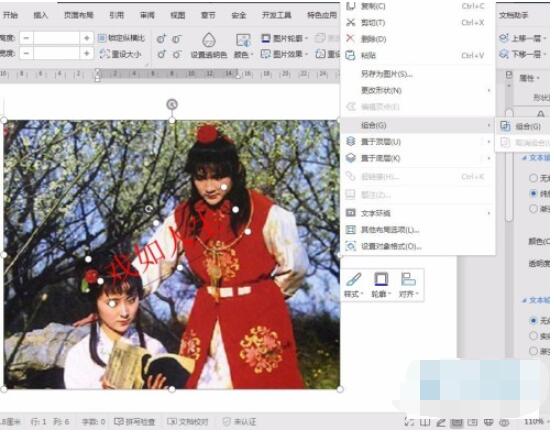The height and width of the screenshot is (432, 554).
Task: Open the Developer Tools ribbon tab
Action: point(276,15)
